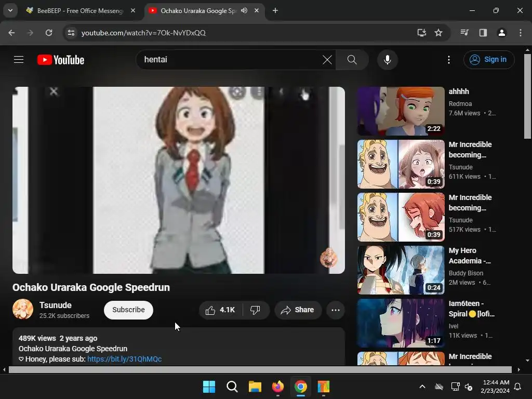Open the YouTube hamburger guide menu
532x399 pixels.
click(x=19, y=60)
